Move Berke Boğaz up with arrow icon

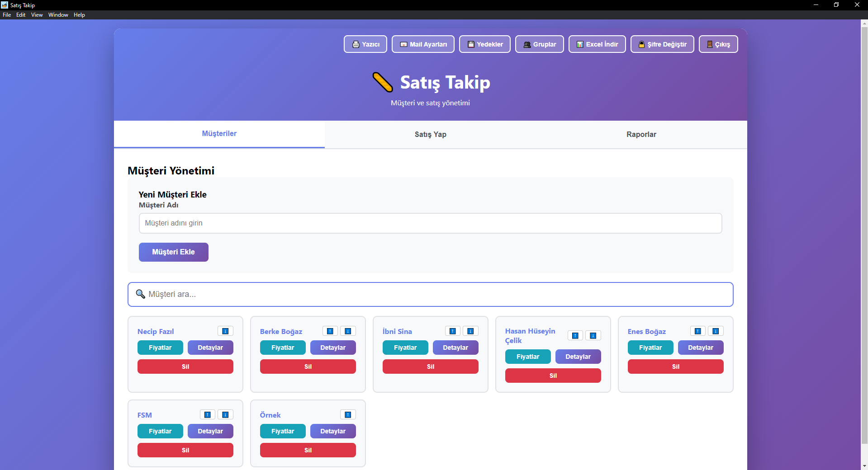click(x=330, y=331)
